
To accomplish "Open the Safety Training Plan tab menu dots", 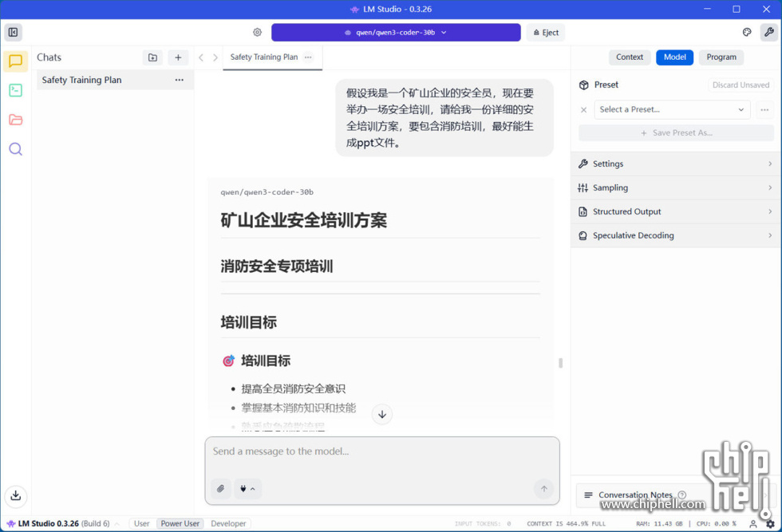I will point(308,57).
